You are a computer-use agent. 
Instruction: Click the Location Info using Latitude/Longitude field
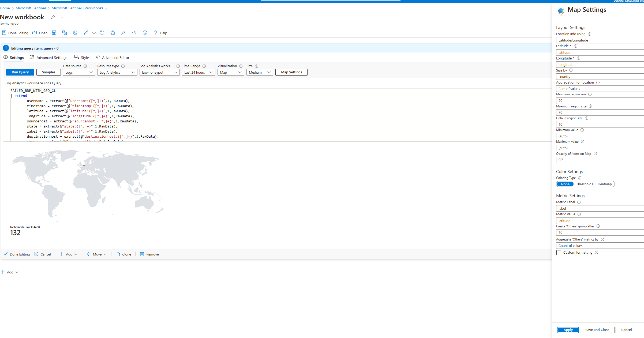[x=600, y=40]
